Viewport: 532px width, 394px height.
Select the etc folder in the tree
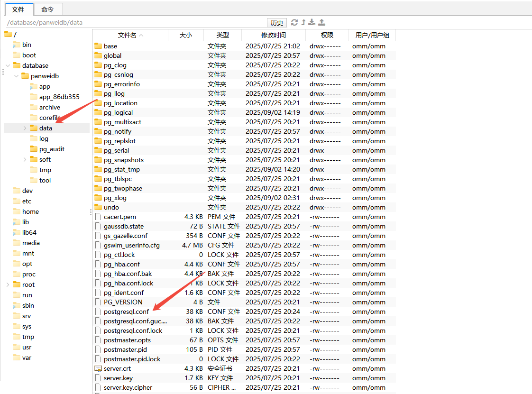(22, 201)
